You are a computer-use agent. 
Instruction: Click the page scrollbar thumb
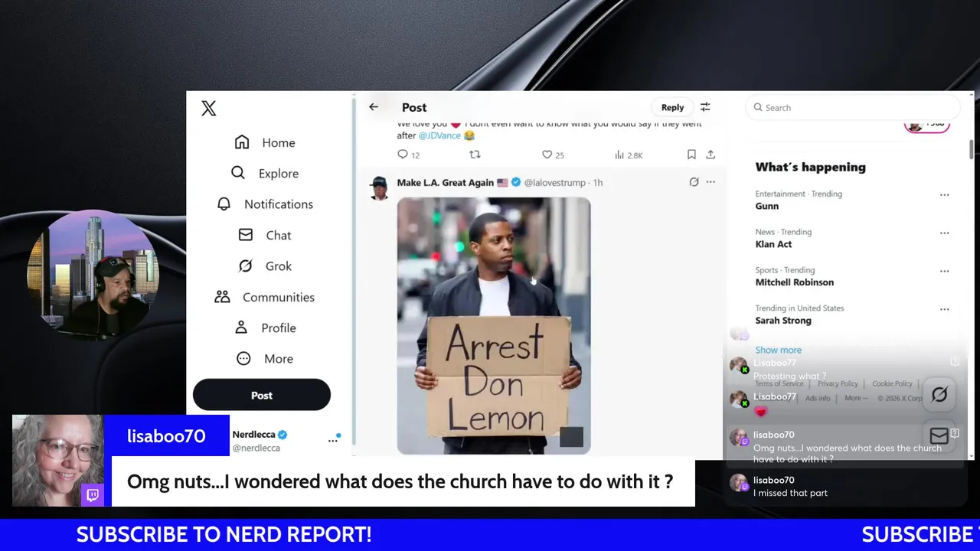pyautogui.click(x=971, y=149)
